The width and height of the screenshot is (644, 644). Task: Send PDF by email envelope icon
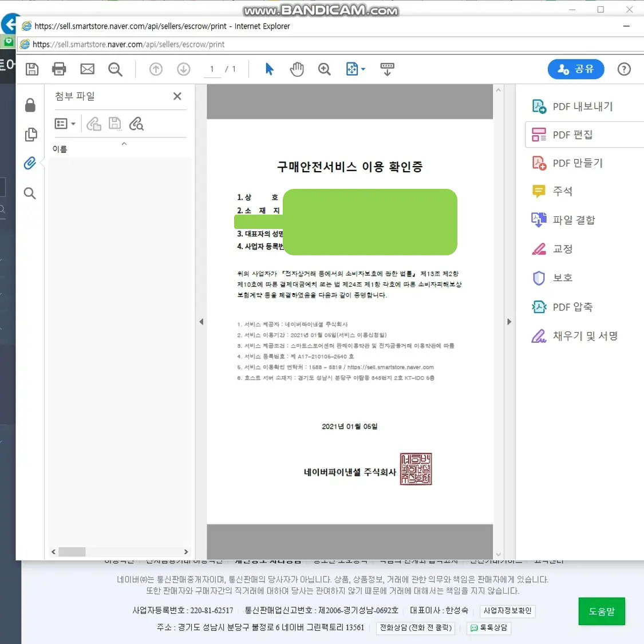pos(87,69)
